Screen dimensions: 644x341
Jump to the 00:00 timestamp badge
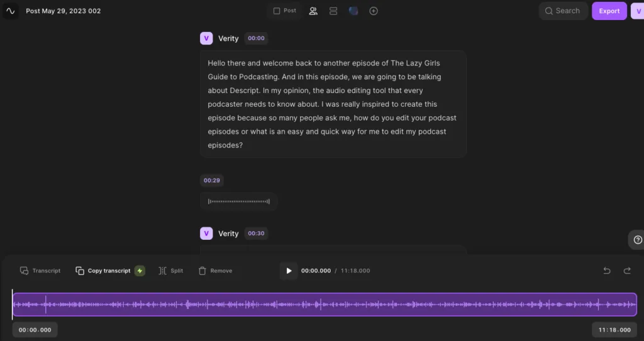257,38
